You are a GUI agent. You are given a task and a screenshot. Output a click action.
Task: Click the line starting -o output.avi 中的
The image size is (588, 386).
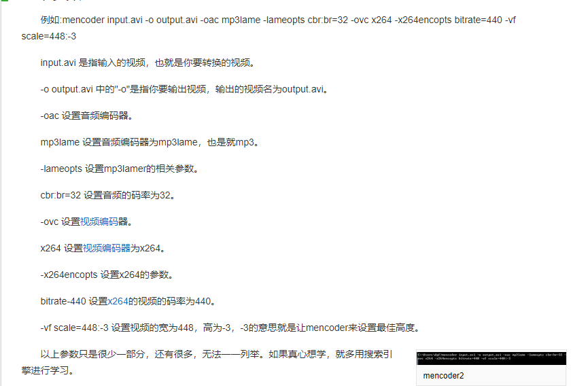[x=184, y=89]
